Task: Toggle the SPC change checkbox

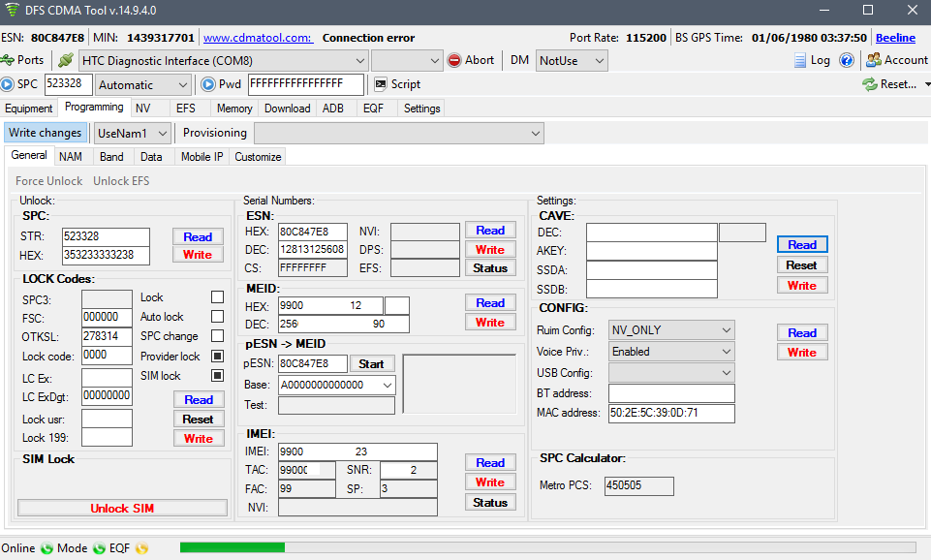Action: coord(218,336)
